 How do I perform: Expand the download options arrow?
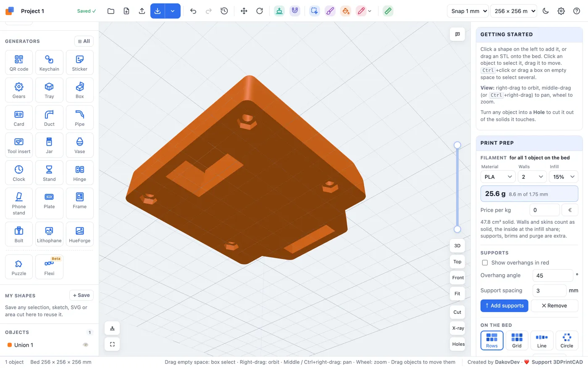tap(173, 11)
